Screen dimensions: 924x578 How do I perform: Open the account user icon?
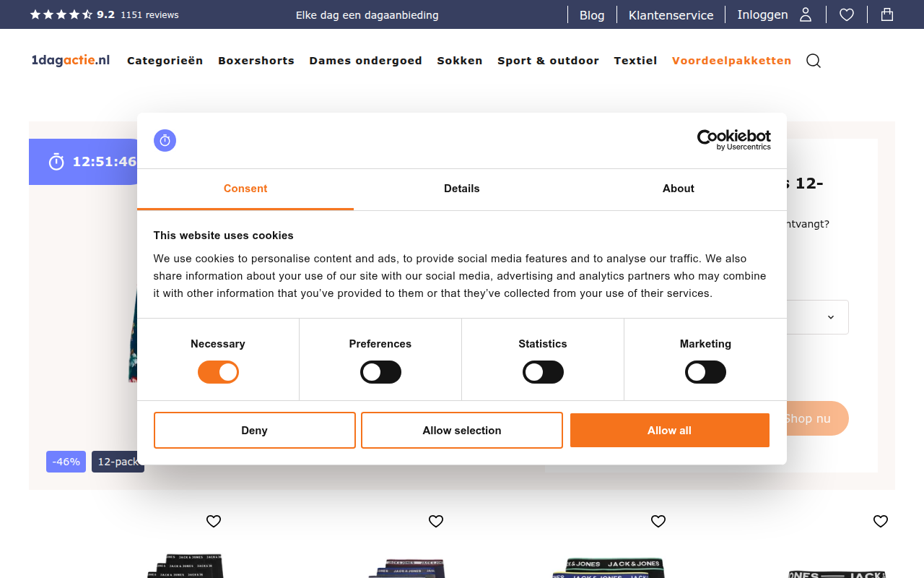[806, 14]
